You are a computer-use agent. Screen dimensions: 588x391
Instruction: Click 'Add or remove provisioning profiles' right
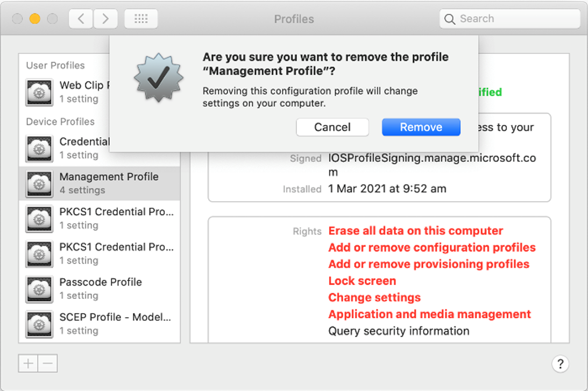coord(429,264)
